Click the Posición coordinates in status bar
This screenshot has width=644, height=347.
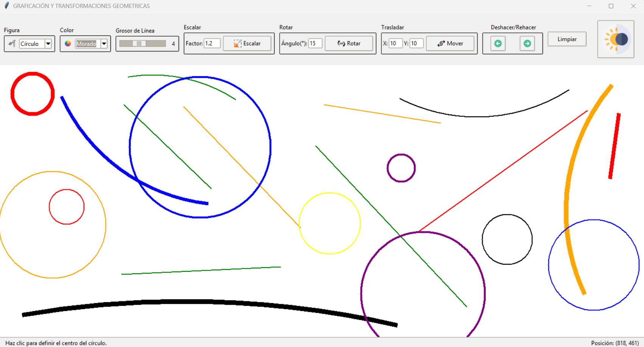tap(615, 343)
